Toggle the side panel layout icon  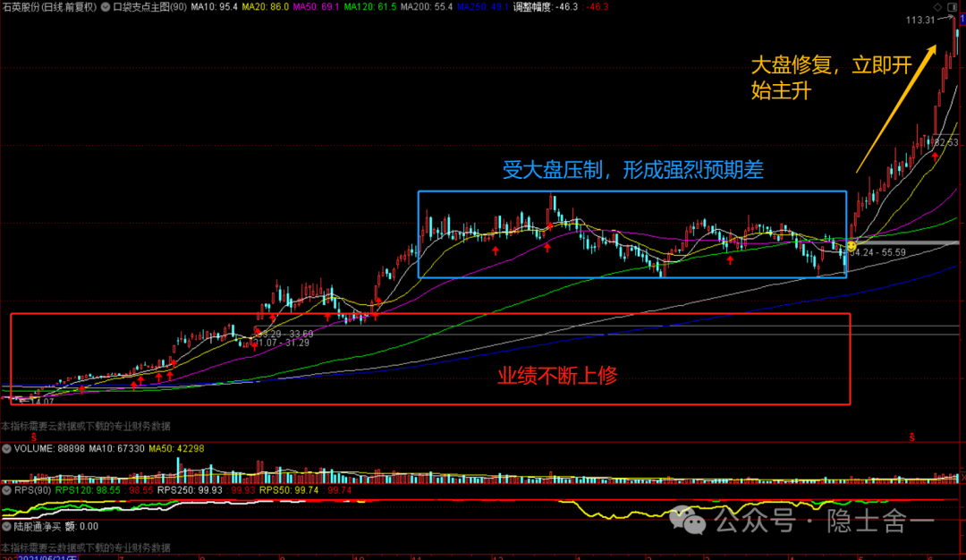click(952, 7)
